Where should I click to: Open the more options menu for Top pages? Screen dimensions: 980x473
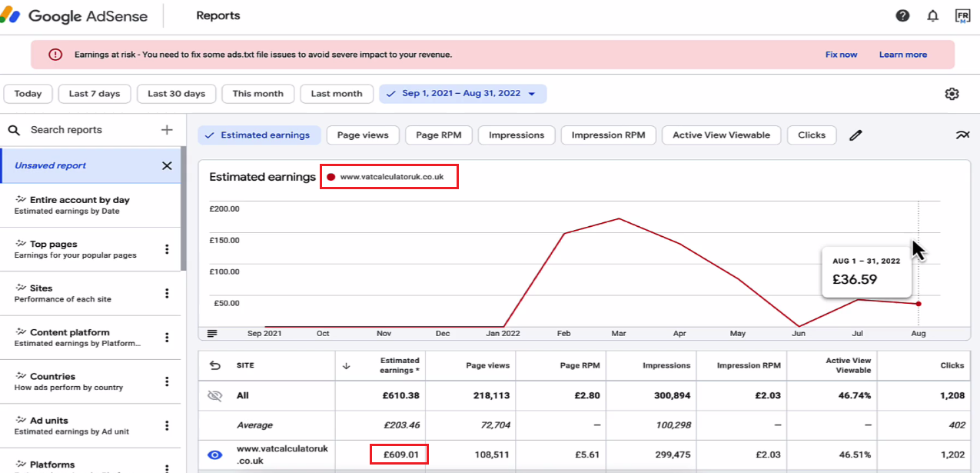pyautogui.click(x=167, y=249)
